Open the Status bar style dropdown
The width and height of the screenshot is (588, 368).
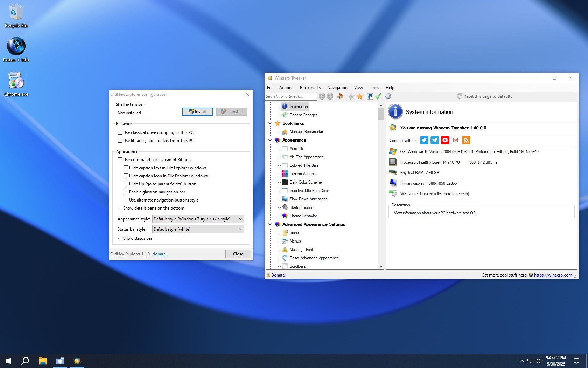click(x=198, y=229)
